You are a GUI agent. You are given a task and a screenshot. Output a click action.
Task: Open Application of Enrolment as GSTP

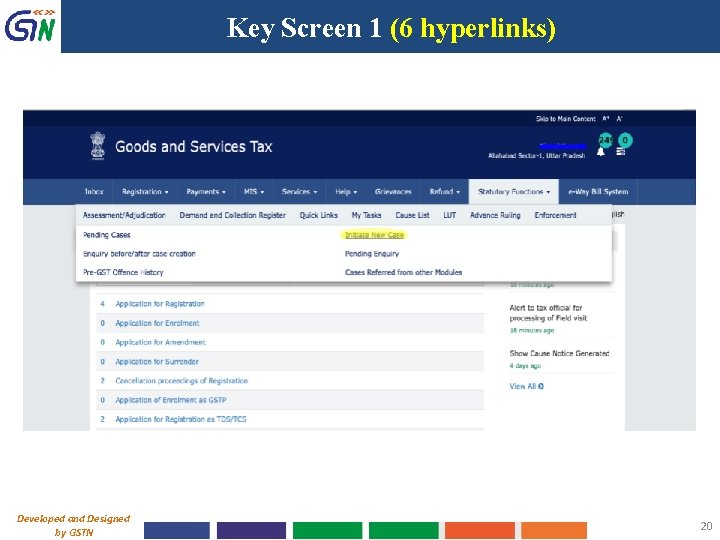[171, 400]
